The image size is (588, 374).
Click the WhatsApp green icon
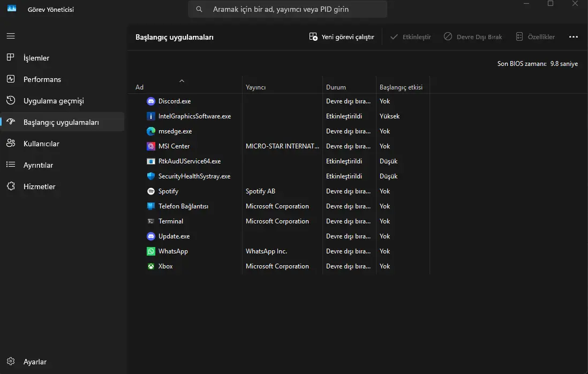click(151, 251)
